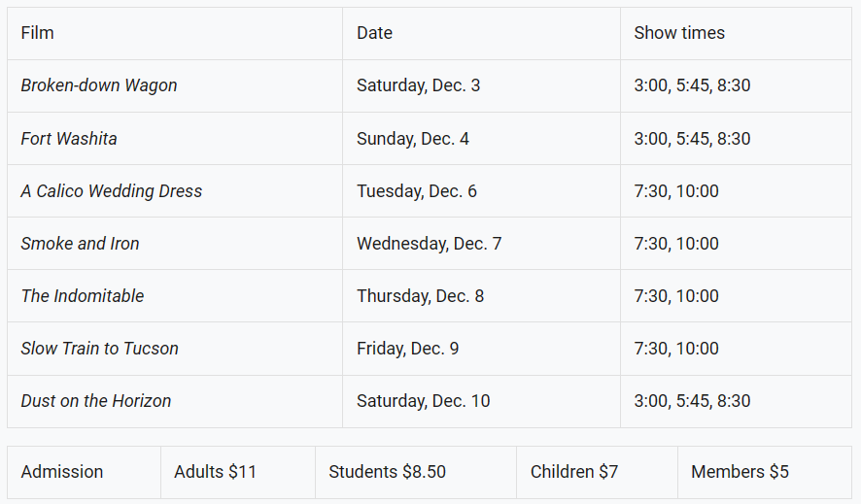Select the Children $7 price cell

pos(574,472)
